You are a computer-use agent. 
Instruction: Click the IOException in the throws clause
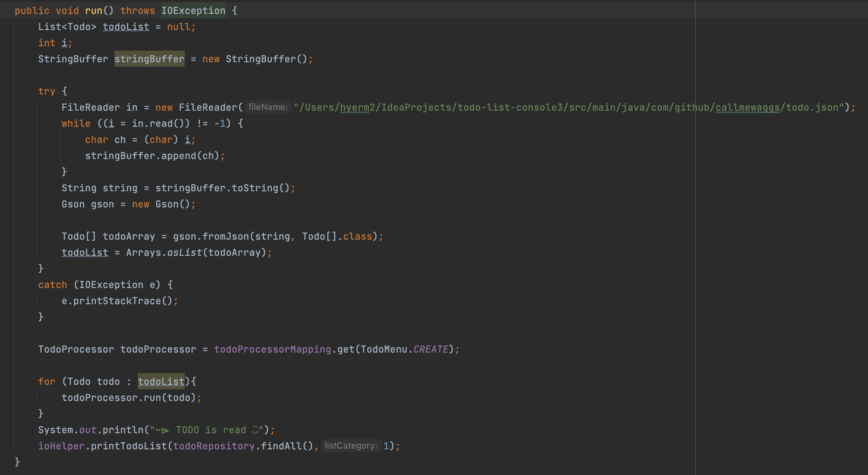point(193,11)
